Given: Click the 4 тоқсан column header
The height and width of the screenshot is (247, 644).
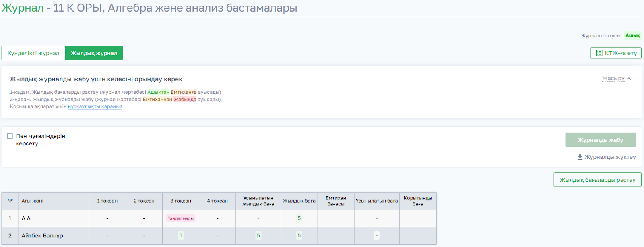Looking at the screenshot, I should (x=217, y=201).
